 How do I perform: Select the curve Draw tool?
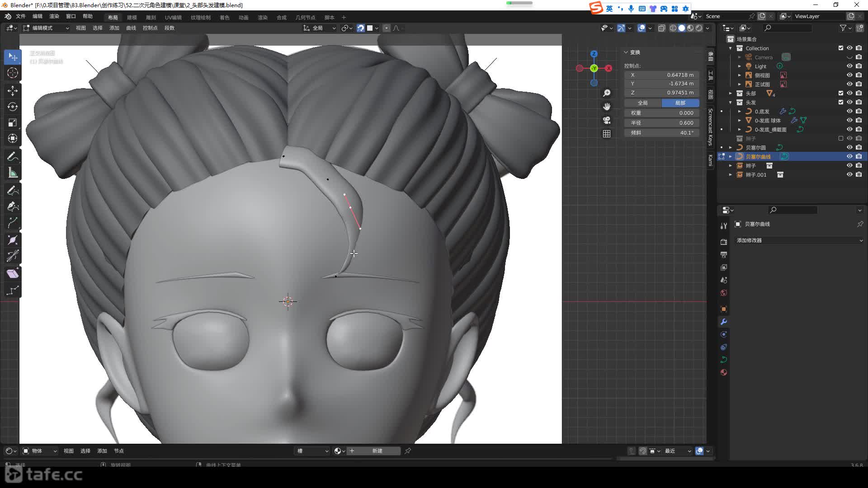tap(13, 191)
